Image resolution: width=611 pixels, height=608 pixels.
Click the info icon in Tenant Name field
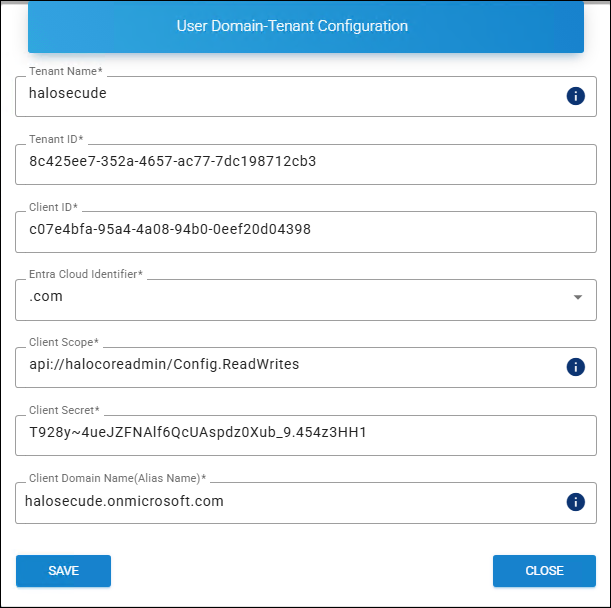(575, 96)
